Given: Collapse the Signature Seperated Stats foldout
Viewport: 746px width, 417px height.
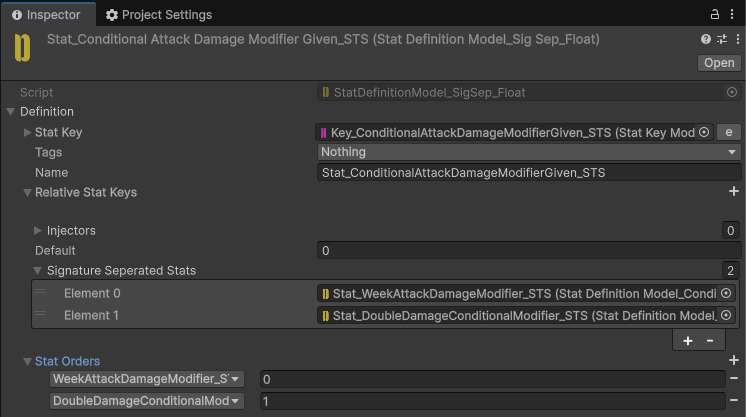Looking at the screenshot, I should [38, 270].
